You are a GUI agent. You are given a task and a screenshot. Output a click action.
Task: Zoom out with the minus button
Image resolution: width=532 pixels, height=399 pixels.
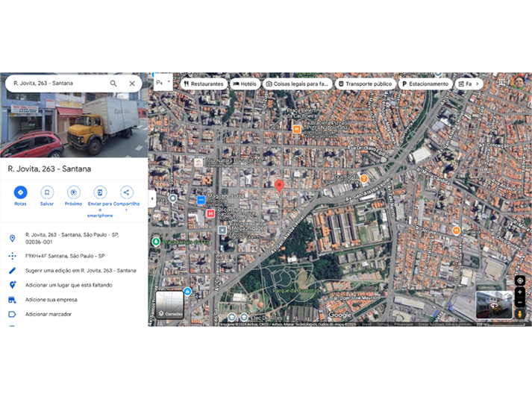(x=519, y=302)
